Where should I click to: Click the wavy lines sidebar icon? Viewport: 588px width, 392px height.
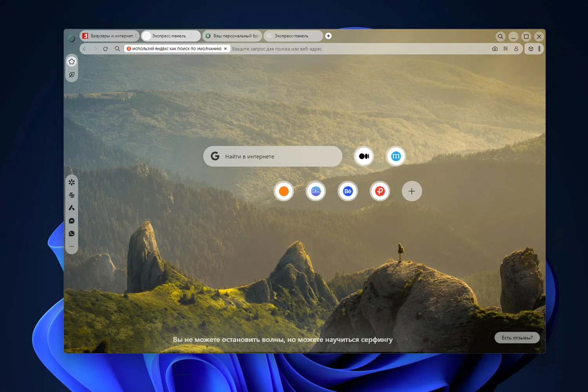(72, 195)
